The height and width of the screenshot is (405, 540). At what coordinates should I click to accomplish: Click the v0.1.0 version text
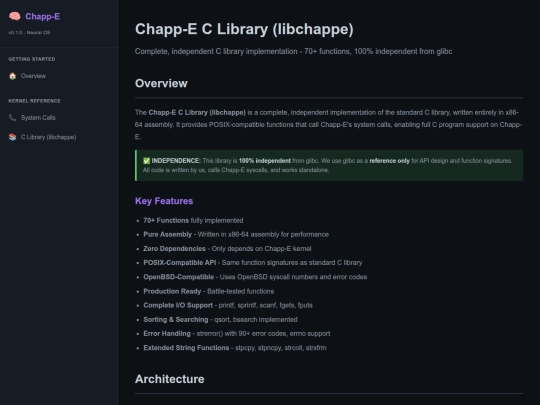29,32
